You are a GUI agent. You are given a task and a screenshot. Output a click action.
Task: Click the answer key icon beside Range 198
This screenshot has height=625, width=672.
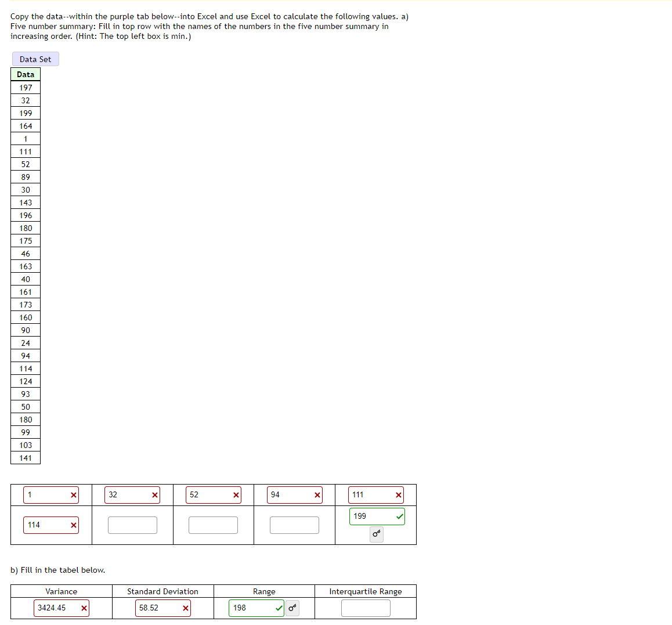[292, 608]
